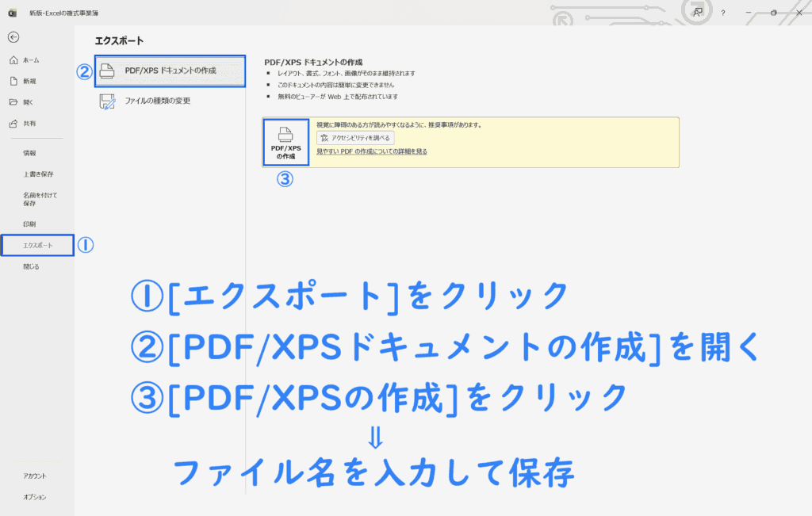Screen dimensions: 812x516
Task: Choose PDF/XPS ドキュメントの作成 in export list
Action: (170, 71)
